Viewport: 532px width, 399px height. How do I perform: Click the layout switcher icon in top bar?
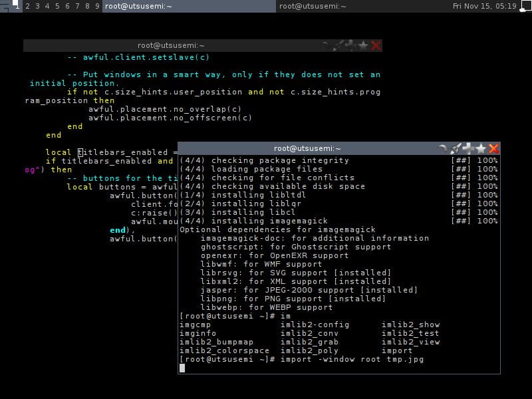point(525,6)
